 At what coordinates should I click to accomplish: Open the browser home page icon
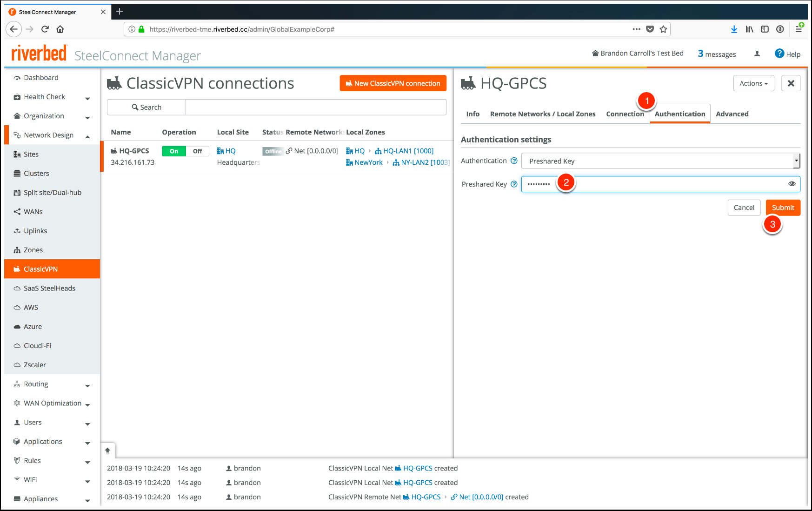[x=60, y=29]
